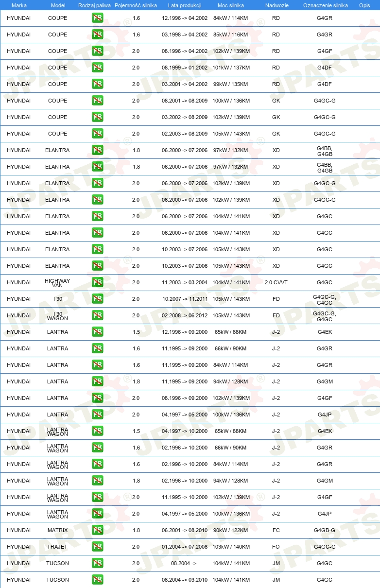Click the 85kW / 116KM power cell
Screen dimensions: 380x588
(x=231, y=35)
